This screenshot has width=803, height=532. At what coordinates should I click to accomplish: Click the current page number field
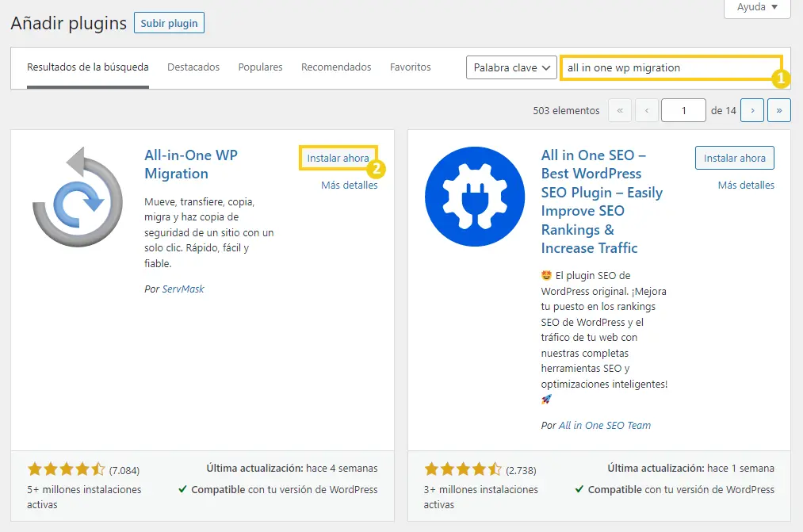point(683,110)
